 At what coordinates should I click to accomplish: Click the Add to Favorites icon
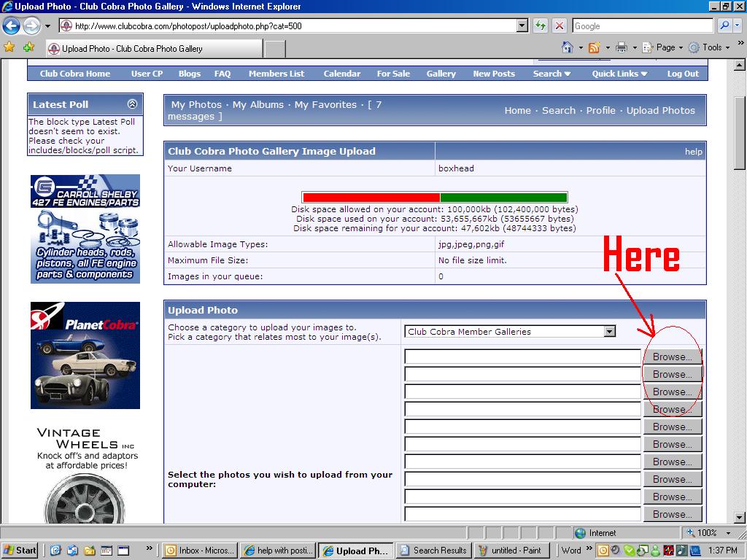point(28,47)
